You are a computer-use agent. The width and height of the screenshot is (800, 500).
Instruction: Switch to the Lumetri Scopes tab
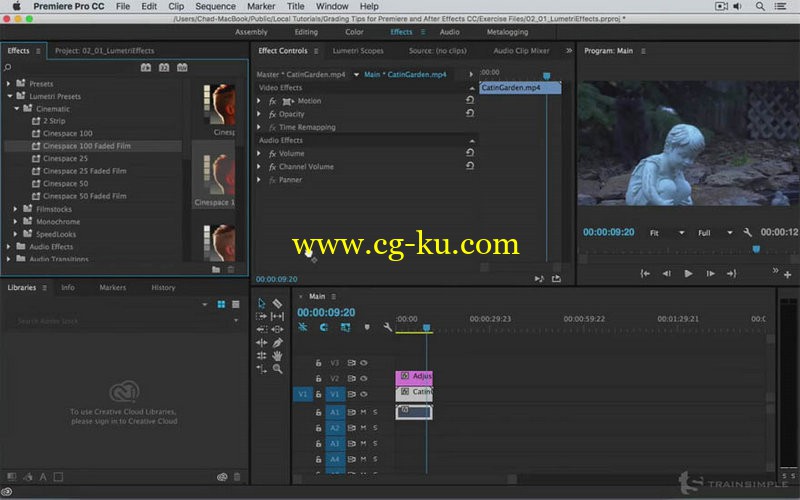click(x=358, y=51)
